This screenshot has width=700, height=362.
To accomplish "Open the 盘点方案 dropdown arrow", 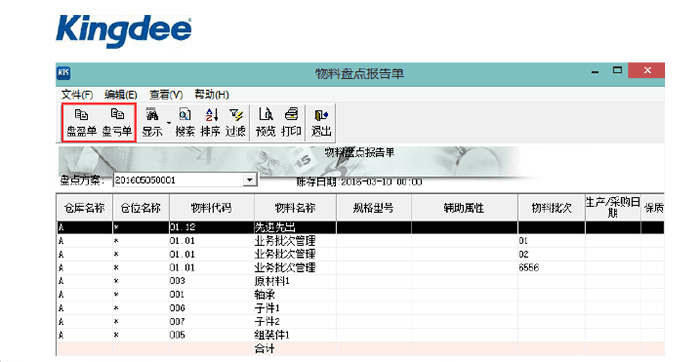I will (250, 180).
